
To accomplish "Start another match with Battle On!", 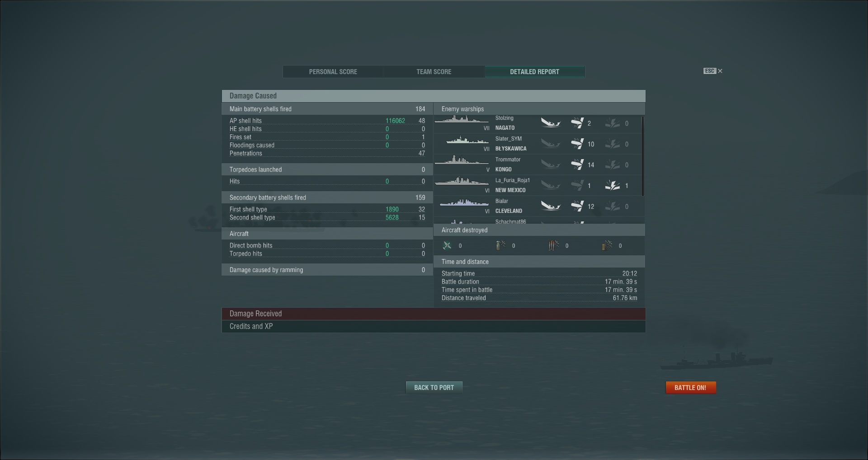I will [690, 388].
